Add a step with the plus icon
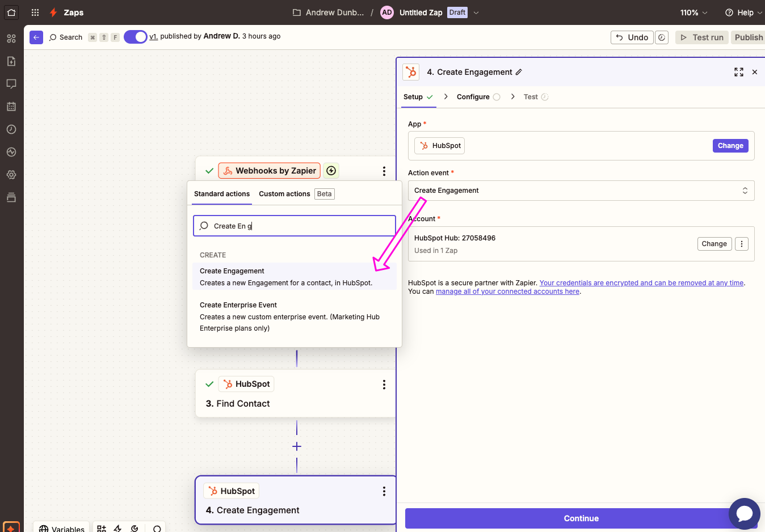The image size is (765, 532). point(297,446)
